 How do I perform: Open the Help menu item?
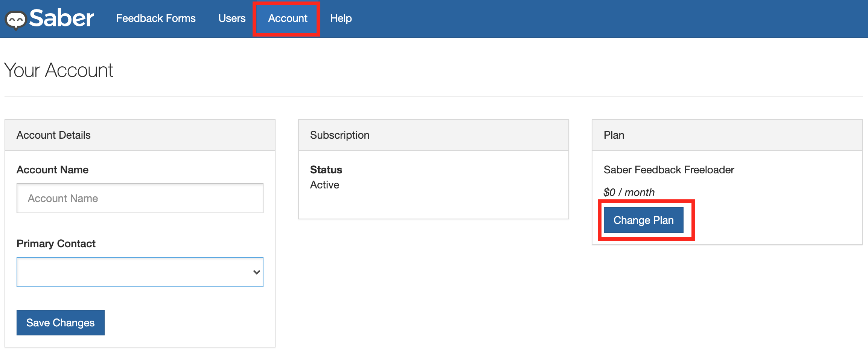(341, 18)
